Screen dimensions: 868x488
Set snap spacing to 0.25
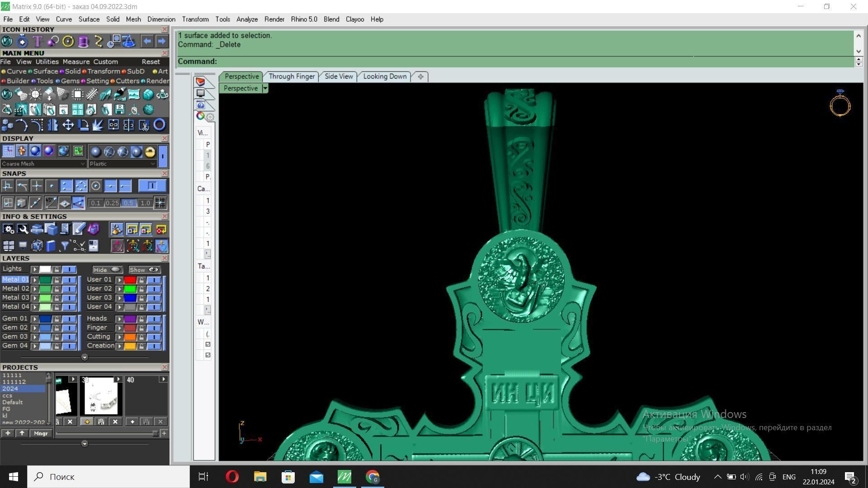click(x=112, y=203)
